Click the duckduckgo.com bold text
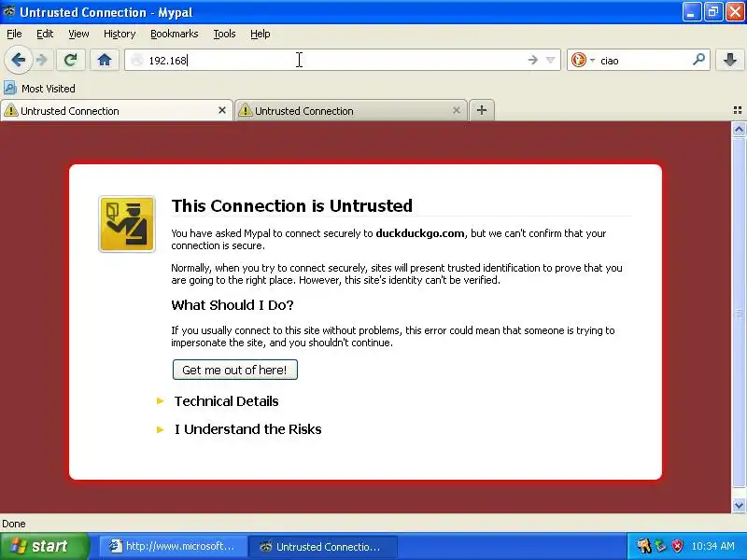The width and height of the screenshot is (747, 560). coord(419,233)
